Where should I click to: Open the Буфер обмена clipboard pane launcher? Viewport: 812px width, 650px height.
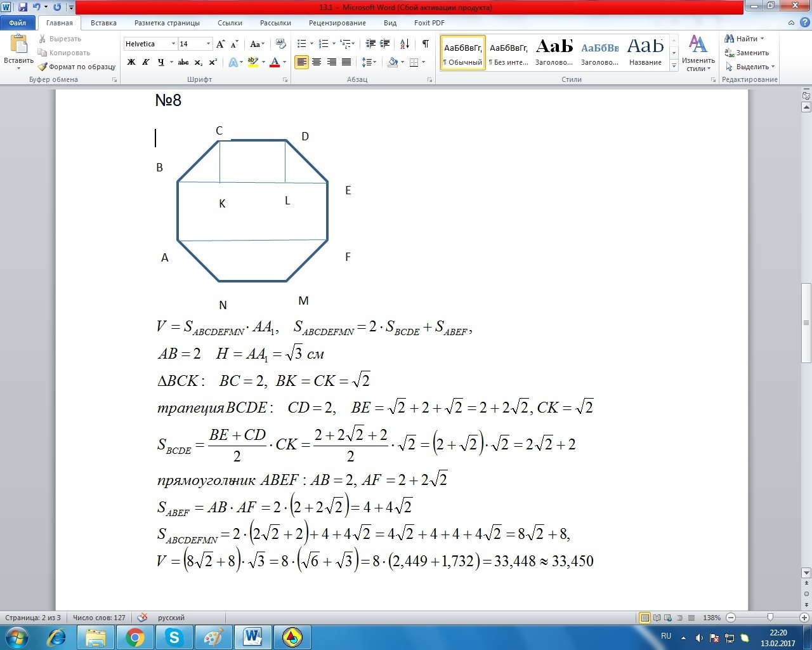[x=115, y=80]
